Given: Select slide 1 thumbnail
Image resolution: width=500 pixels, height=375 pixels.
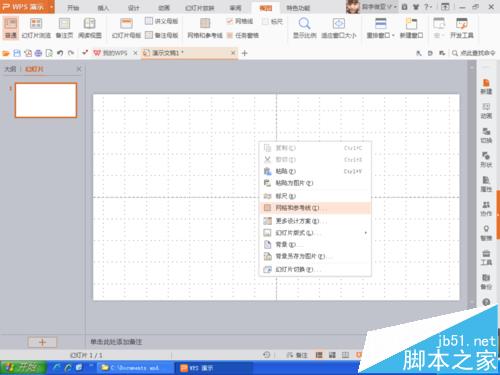Looking at the screenshot, I should [x=46, y=100].
